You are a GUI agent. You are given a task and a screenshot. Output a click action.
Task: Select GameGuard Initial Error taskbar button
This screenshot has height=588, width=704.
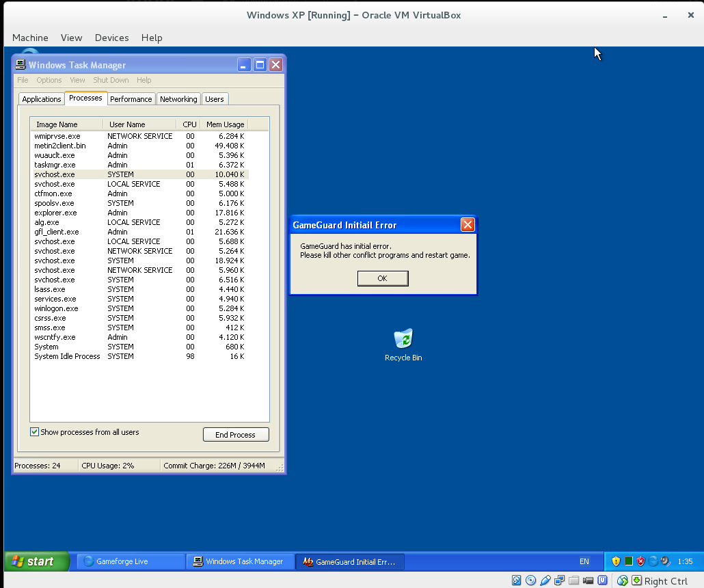(x=350, y=561)
